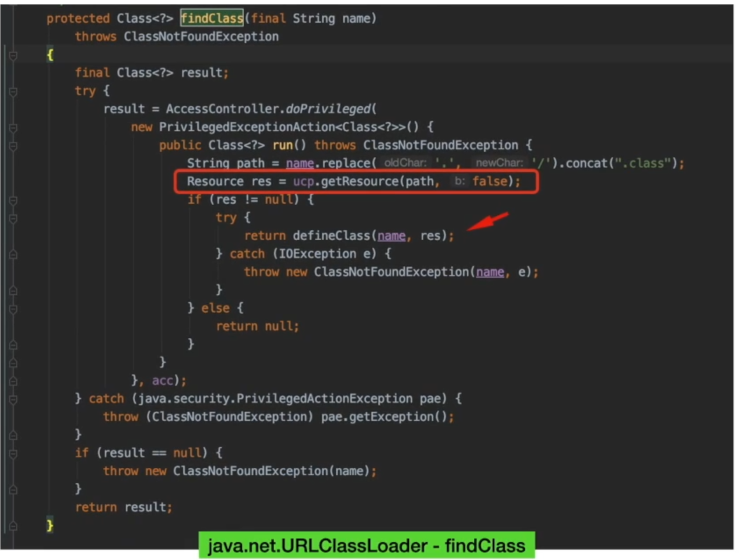The width and height of the screenshot is (751, 560).
Task: Click the 'oldChar:' parameter hint
Action: 405,163
